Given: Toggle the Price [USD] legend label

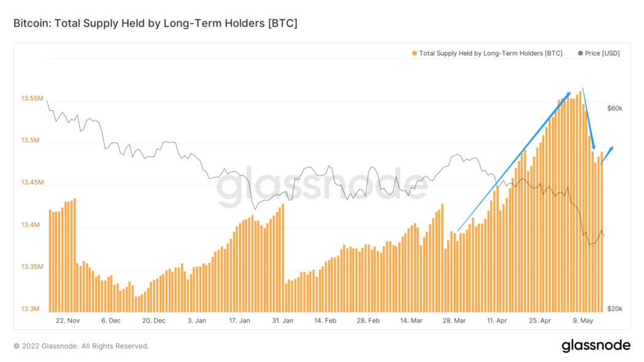Looking at the screenshot, I should pos(602,53).
